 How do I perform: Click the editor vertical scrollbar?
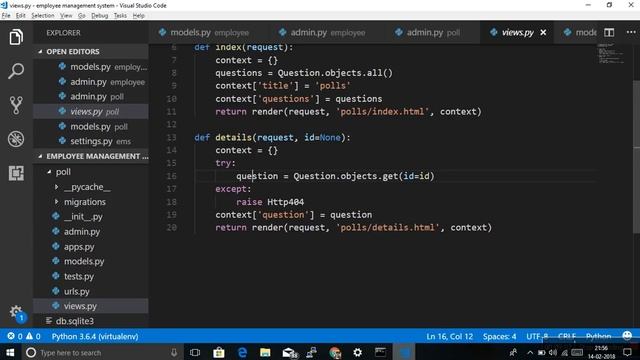click(637, 157)
